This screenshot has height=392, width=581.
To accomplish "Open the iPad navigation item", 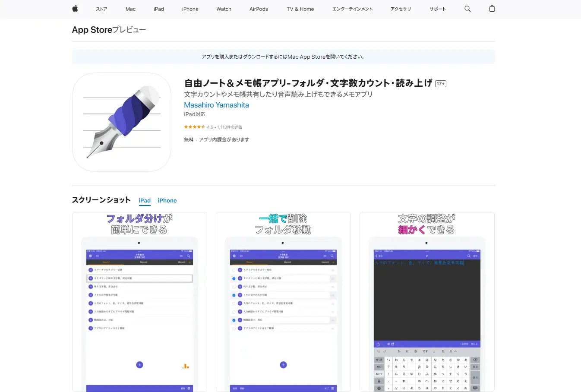I will coord(159,9).
